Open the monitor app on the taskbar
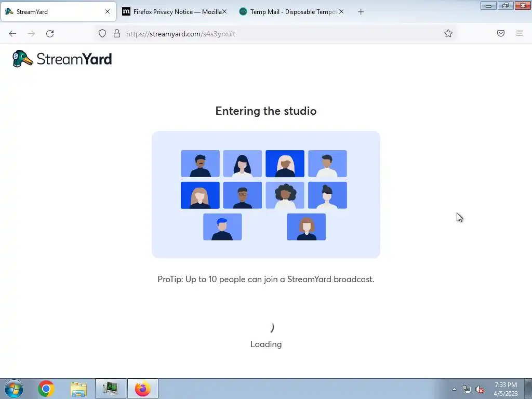This screenshot has height=399, width=532. 111,389
